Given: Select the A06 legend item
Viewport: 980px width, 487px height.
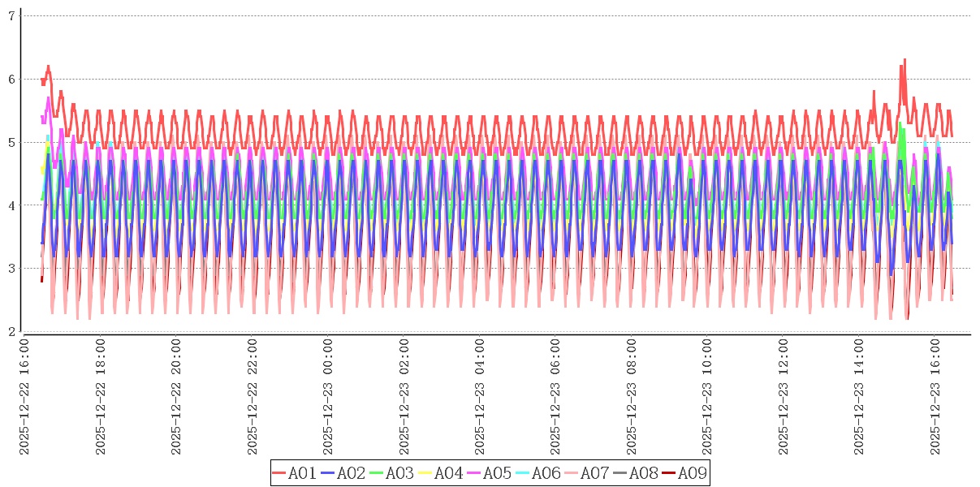Looking at the screenshot, I should point(545,473).
